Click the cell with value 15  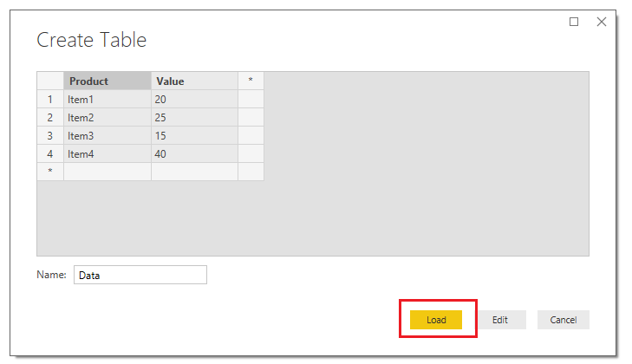195,135
